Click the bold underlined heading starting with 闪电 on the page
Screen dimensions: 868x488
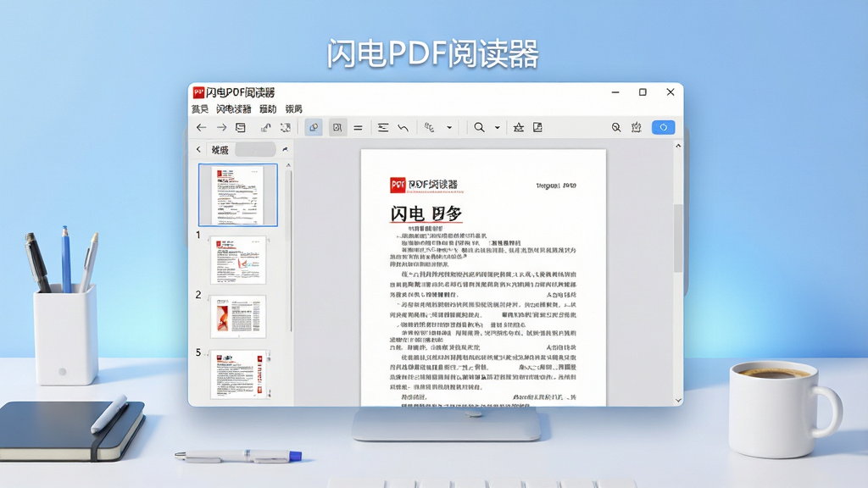tap(426, 213)
